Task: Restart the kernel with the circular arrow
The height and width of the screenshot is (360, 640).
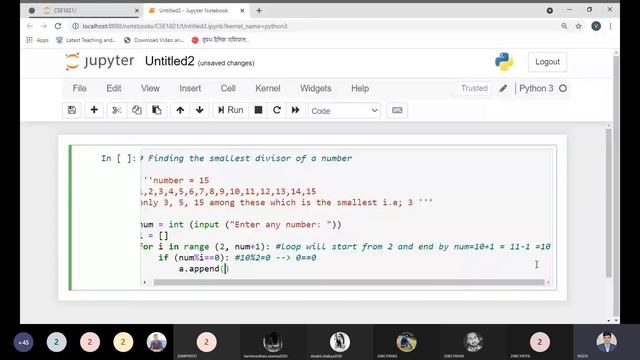Action: point(277,110)
